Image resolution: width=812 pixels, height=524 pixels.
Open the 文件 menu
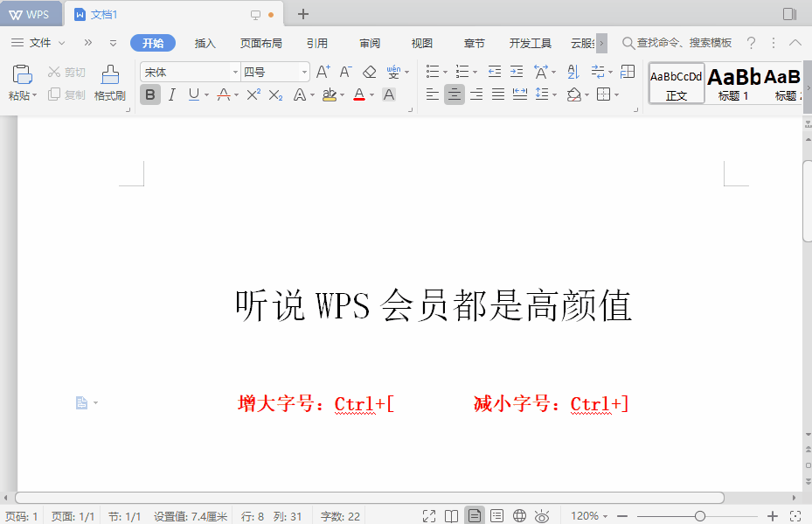[38, 43]
